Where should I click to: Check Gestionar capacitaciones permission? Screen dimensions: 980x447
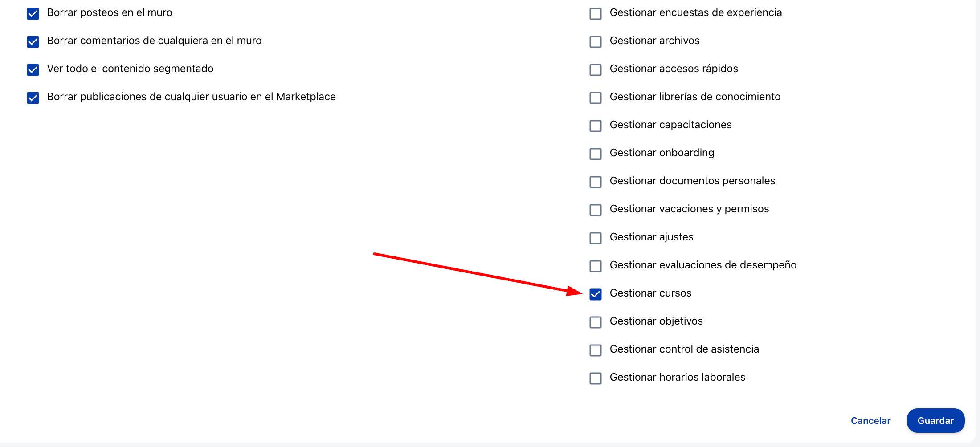coord(596,126)
